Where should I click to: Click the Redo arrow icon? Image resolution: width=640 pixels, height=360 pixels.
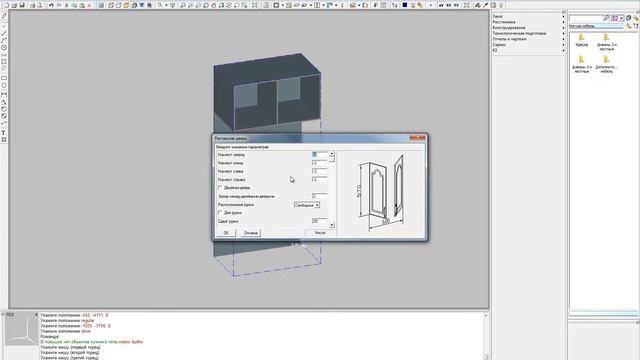click(x=59, y=5)
